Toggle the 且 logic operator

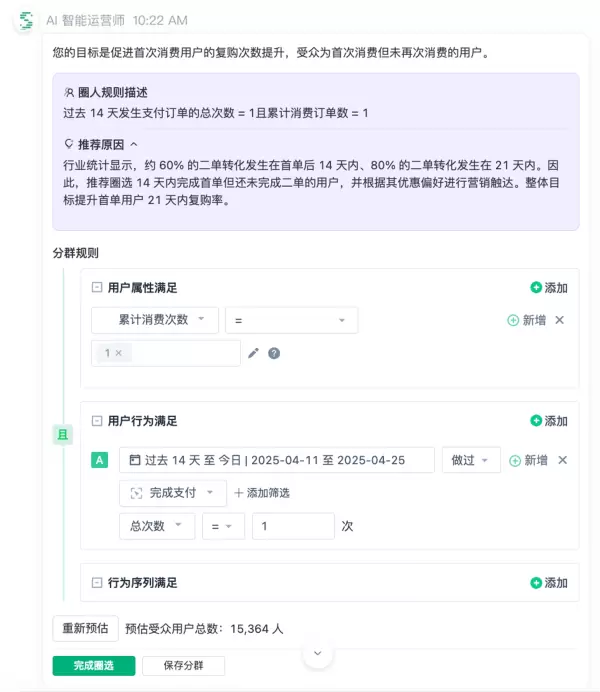[x=62, y=434]
